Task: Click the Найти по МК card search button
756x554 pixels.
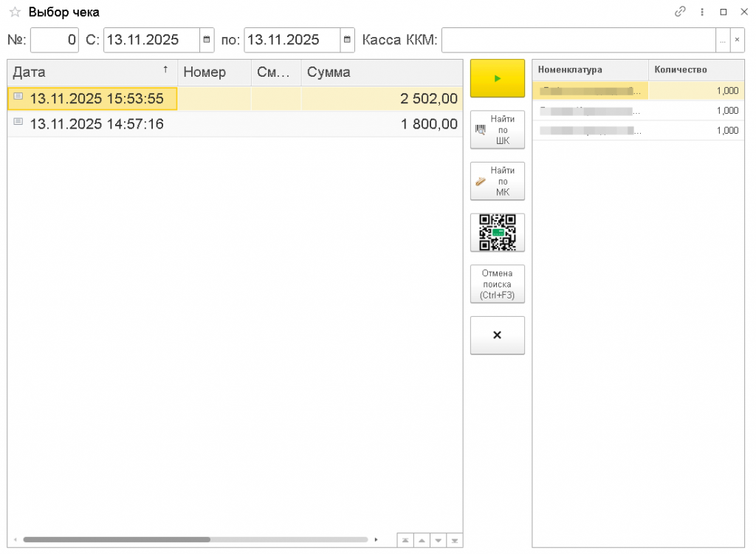Action: click(497, 181)
